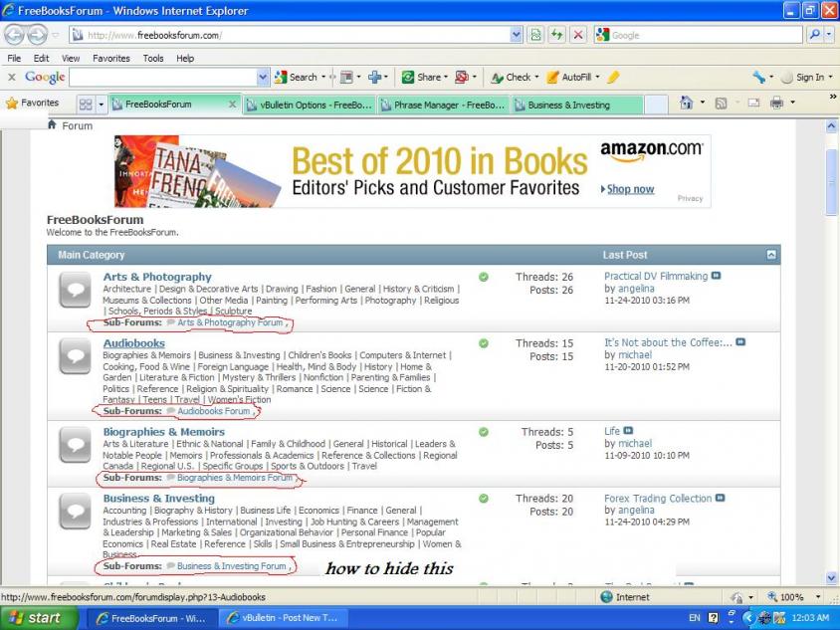Open the search provider dropdown arrow
This screenshot has width=840, height=630.
click(829, 36)
